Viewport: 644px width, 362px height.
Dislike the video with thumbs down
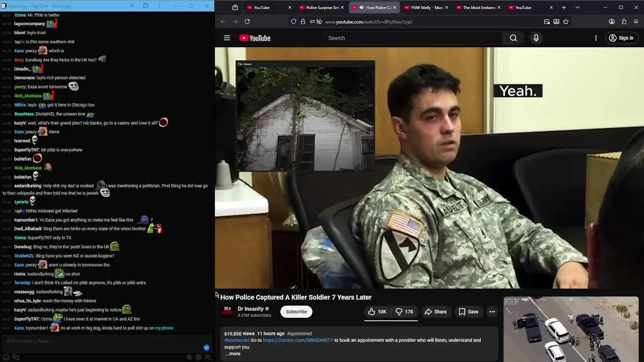point(404,312)
